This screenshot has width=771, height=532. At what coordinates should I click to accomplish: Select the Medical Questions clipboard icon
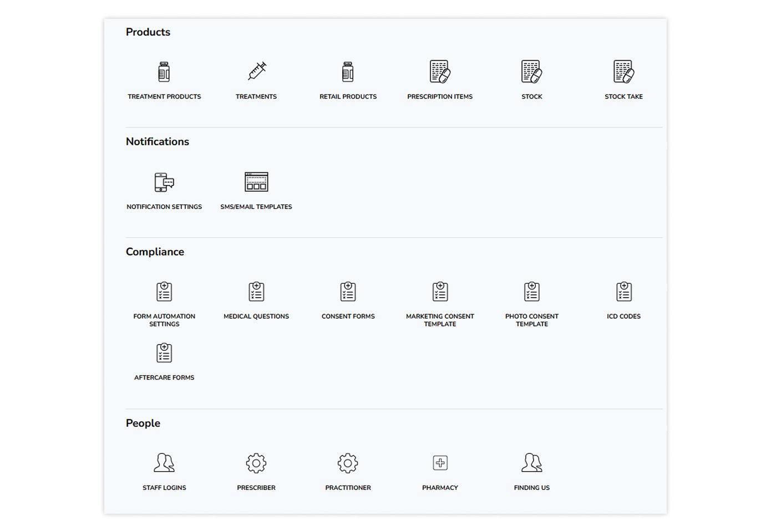256,291
